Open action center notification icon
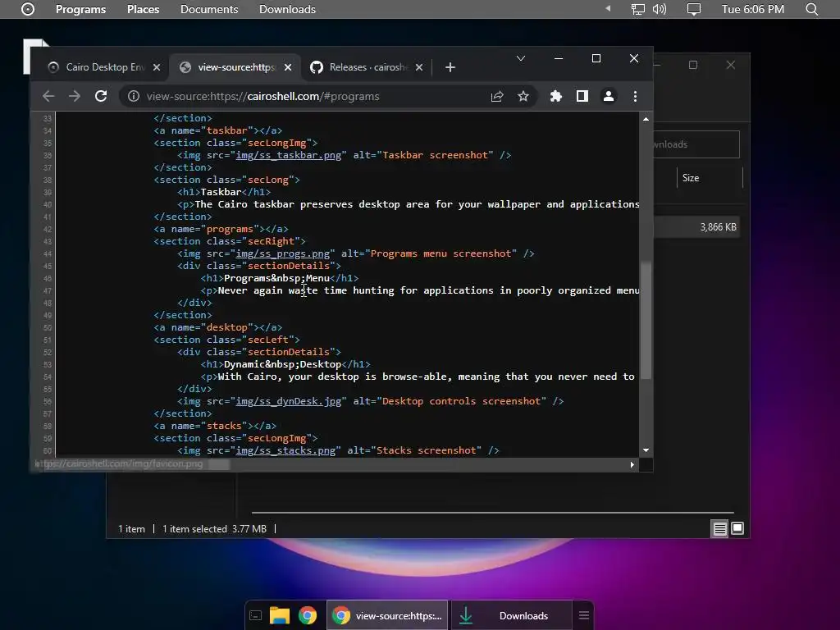Image resolution: width=840 pixels, height=630 pixels. pos(694,9)
